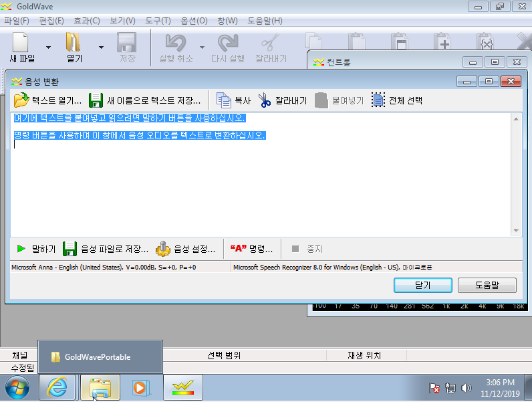This screenshot has width=532, height=402.
Task: Open Voice Settings (음성 설정...)
Action: pyautogui.click(x=185, y=249)
